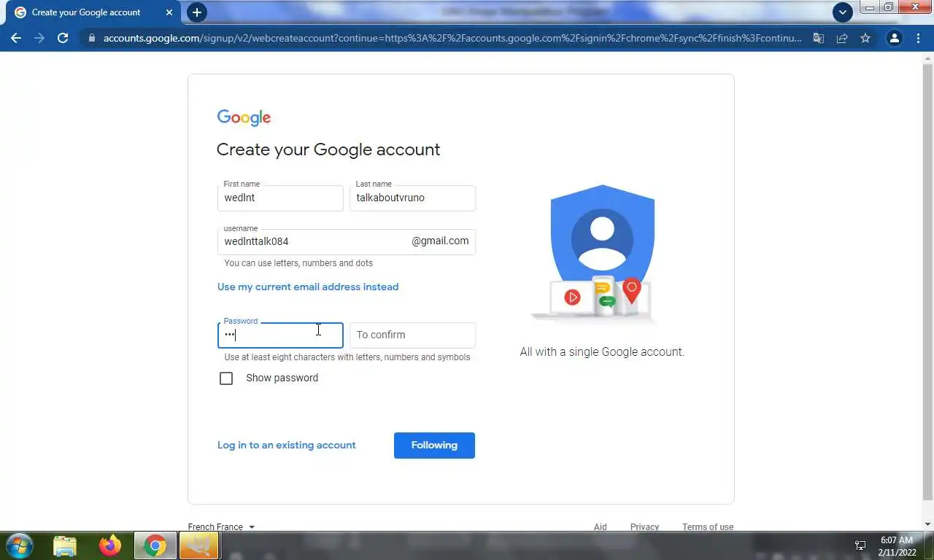The width and height of the screenshot is (934, 560).
Task: Open the Terms of use footer link
Action: (x=708, y=526)
